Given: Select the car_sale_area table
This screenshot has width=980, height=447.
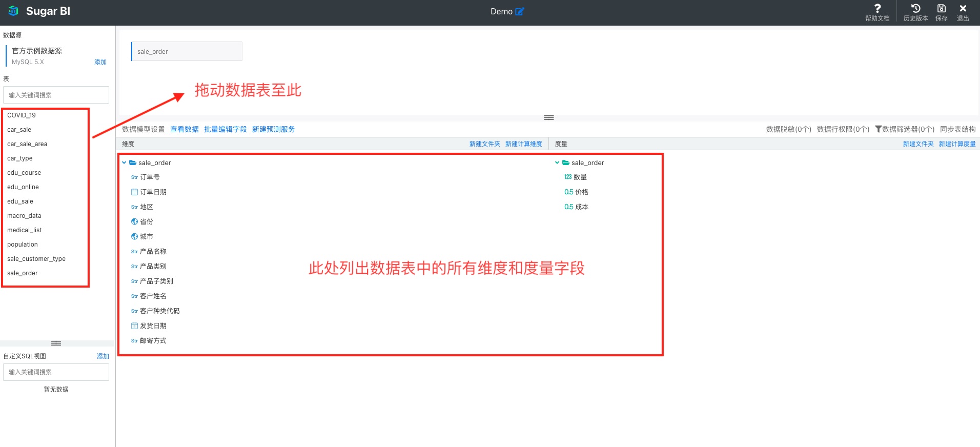Looking at the screenshot, I should pyautogui.click(x=27, y=144).
